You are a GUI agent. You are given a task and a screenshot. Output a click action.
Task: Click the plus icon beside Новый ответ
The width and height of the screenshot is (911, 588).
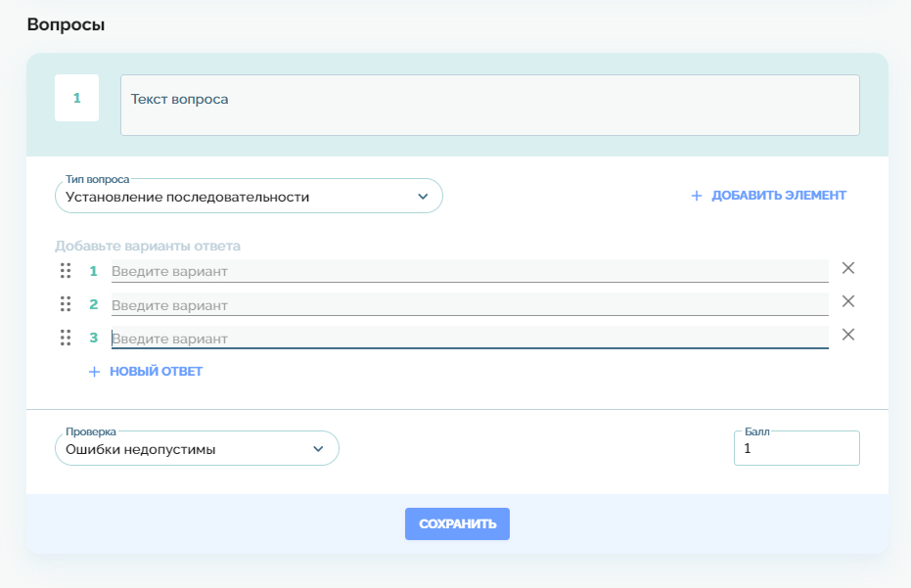coord(95,372)
